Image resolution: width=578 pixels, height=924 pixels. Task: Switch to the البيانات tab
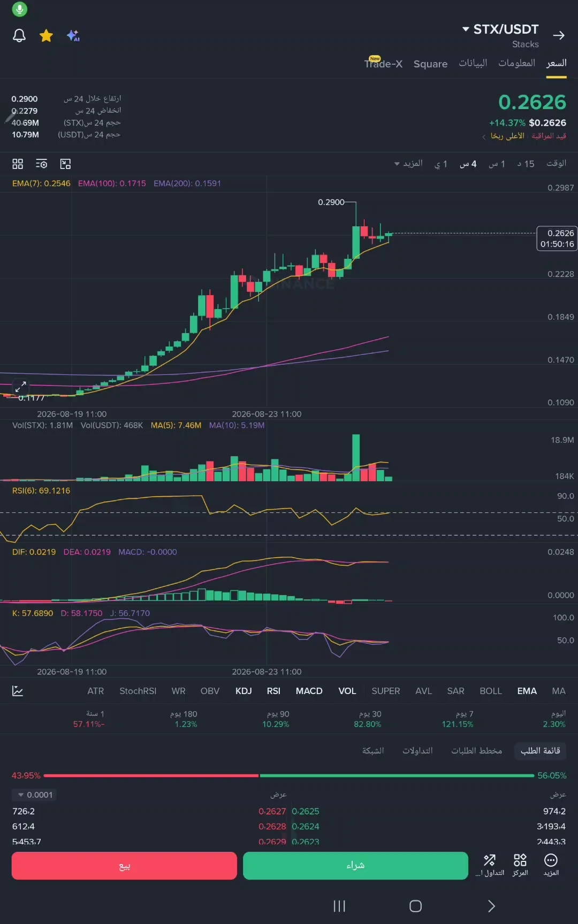click(473, 63)
